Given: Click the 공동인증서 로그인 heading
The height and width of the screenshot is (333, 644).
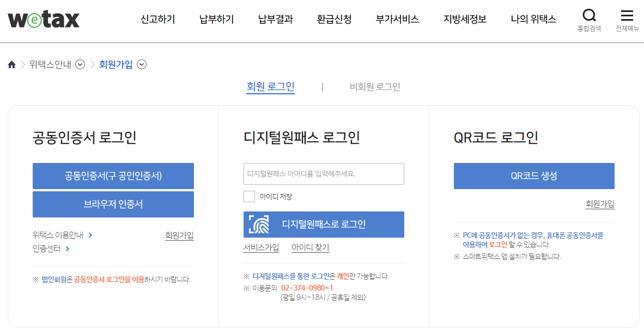Looking at the screenshot, I should 84,138.
